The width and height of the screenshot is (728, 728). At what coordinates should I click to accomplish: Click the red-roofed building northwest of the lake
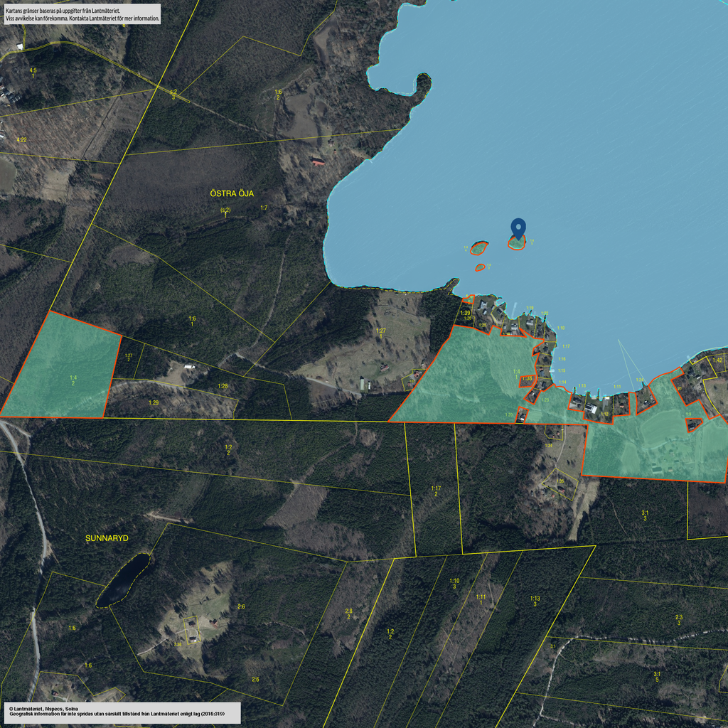(x=318, y=161)
